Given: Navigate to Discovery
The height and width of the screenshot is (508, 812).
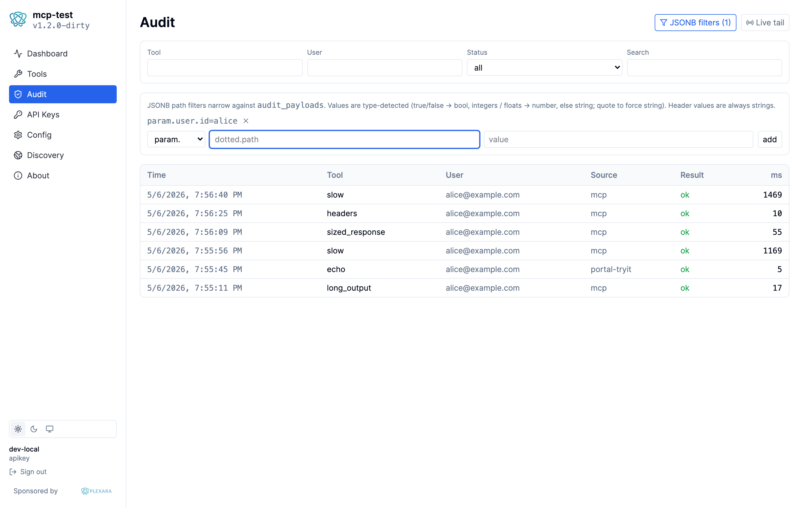Looking at the screenshot, I should (63, 155).
